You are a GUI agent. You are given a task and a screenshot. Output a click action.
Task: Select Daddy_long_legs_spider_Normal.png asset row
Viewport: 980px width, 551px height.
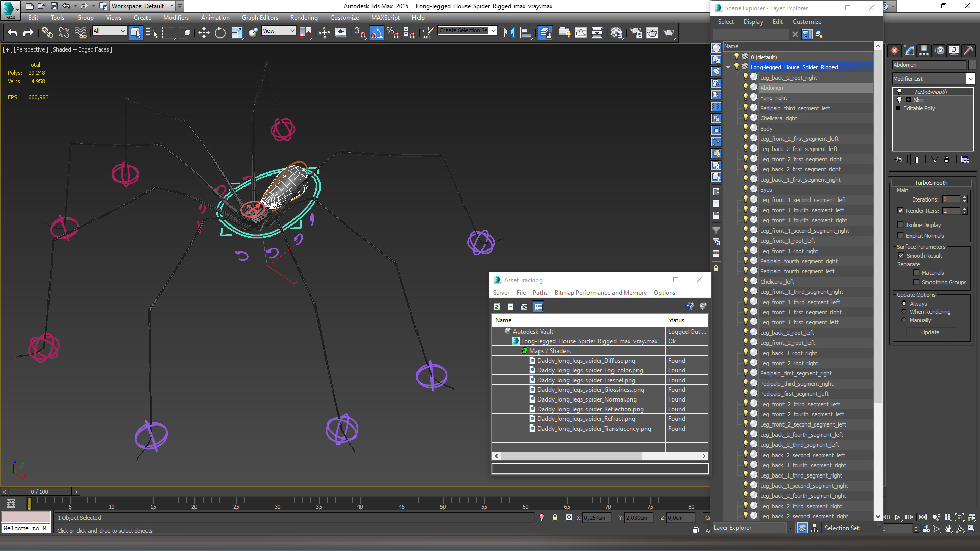pos(600,399)
